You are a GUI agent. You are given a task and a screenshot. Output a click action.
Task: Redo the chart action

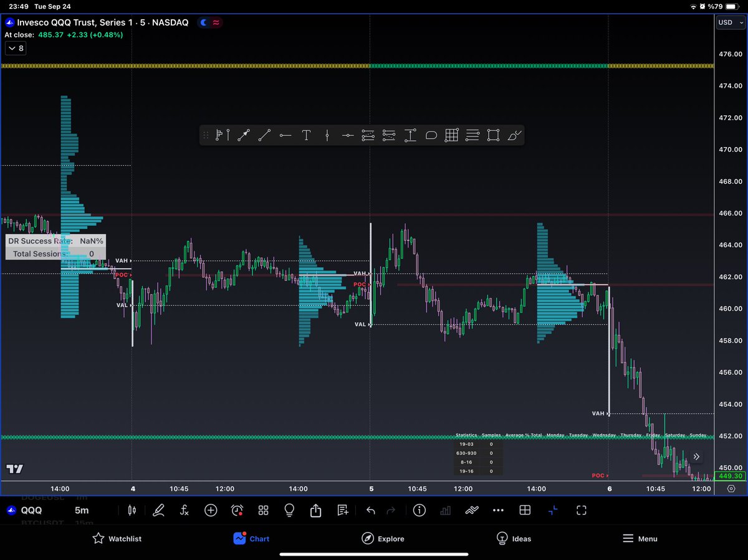pyautogui.click(x=391, y=510)
